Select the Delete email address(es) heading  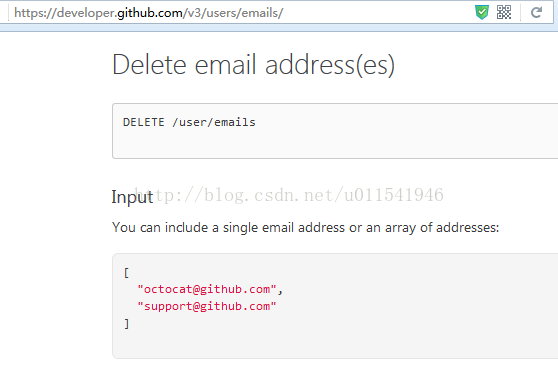(x=253, y=65)
